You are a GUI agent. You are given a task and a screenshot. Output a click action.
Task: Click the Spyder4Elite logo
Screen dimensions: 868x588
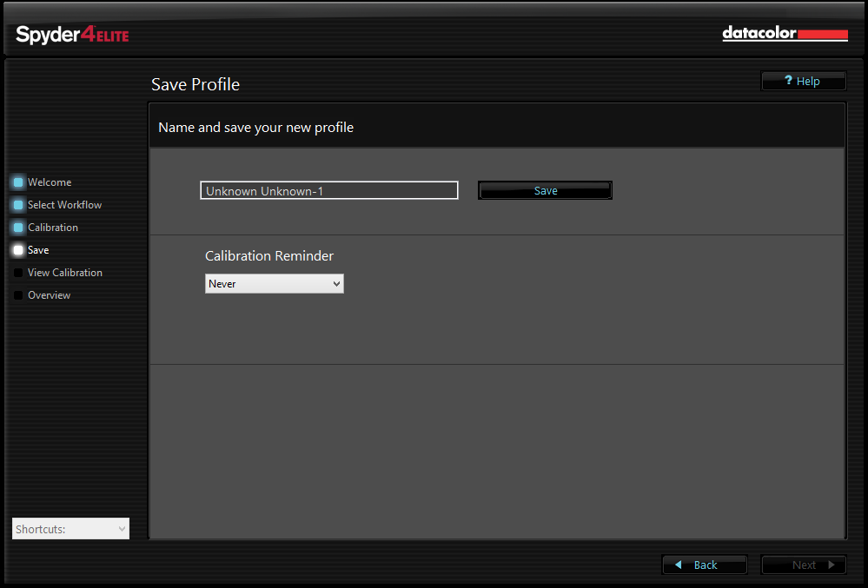[71, 35]
